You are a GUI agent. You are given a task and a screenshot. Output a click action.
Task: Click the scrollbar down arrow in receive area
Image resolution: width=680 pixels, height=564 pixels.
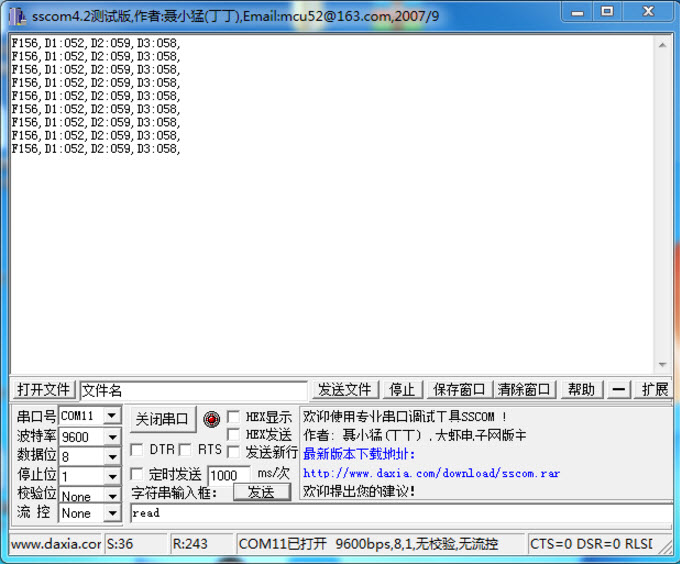click(x=662, y=365)
